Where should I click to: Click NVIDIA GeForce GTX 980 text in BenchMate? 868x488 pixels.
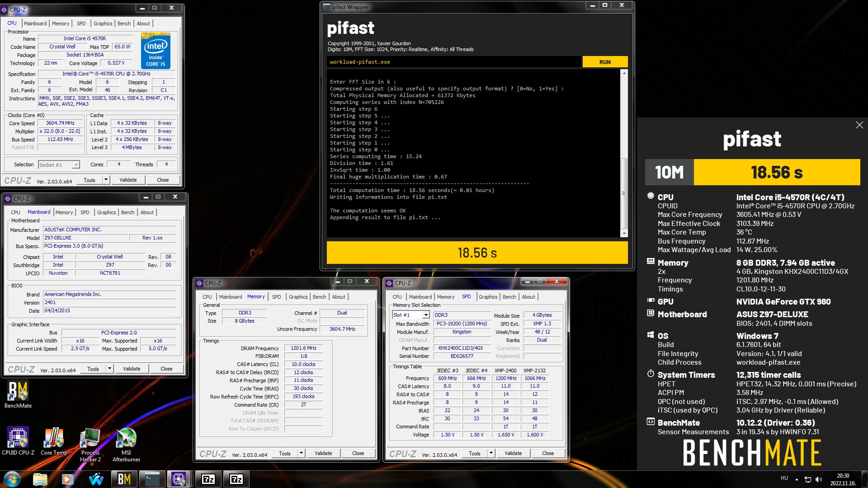783,301
